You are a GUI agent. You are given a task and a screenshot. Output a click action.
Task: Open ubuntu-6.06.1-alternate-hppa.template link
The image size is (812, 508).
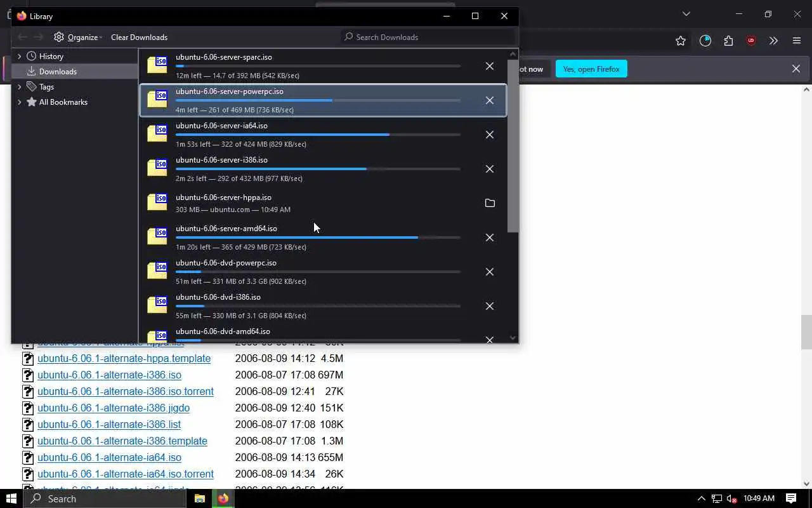point(124,358)
